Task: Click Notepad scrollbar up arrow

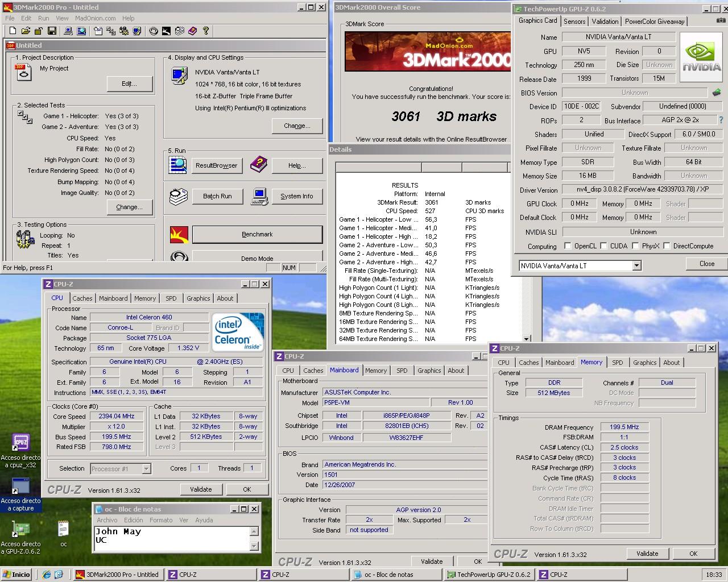Action: 254,531
